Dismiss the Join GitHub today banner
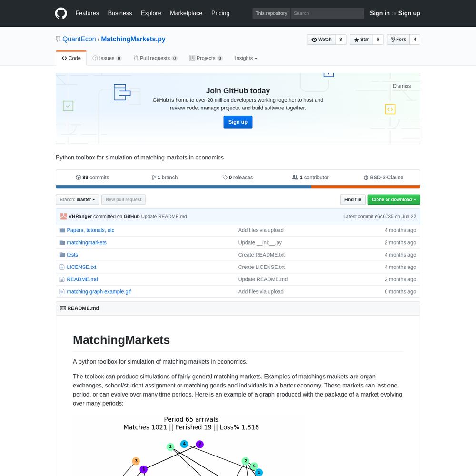476x476 pixels. (x=401, y=86)
